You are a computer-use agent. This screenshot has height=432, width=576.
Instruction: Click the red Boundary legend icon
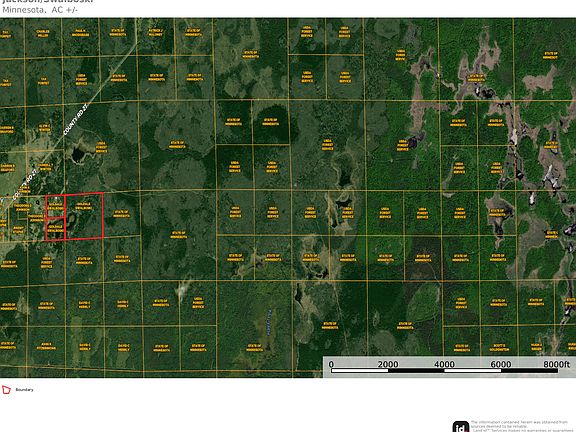[6, 390]
